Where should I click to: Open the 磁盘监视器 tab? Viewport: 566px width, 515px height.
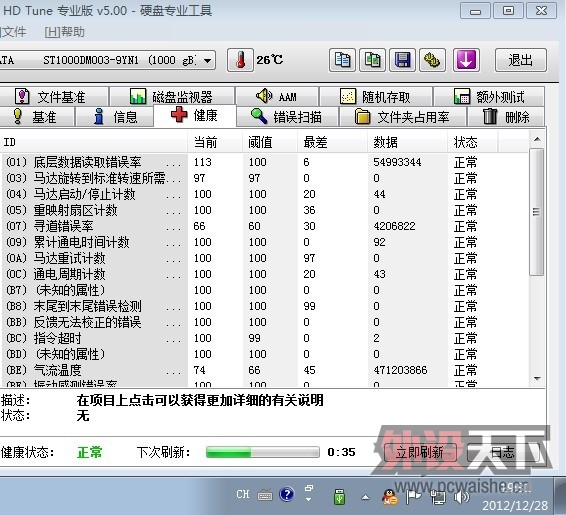point(172,97)
